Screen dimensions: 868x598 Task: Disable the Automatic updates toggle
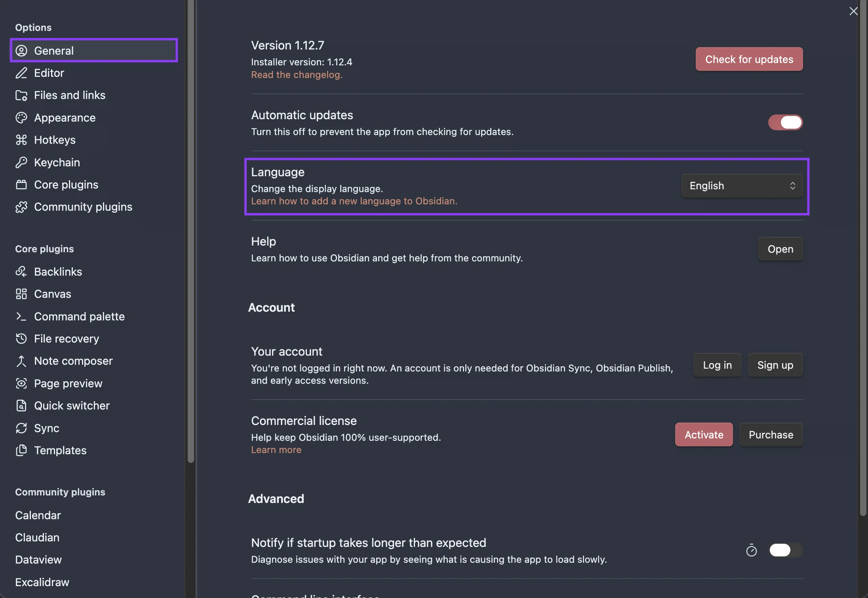[786, 122]
